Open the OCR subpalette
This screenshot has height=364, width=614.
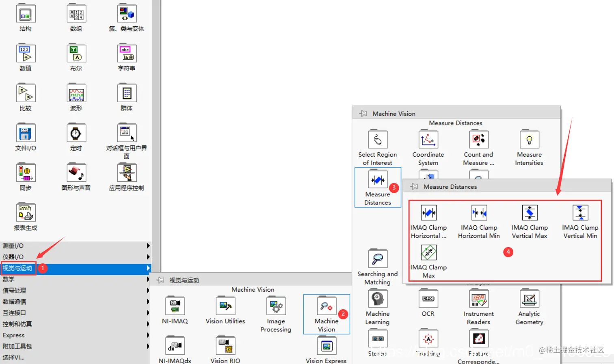pos(428,299)
